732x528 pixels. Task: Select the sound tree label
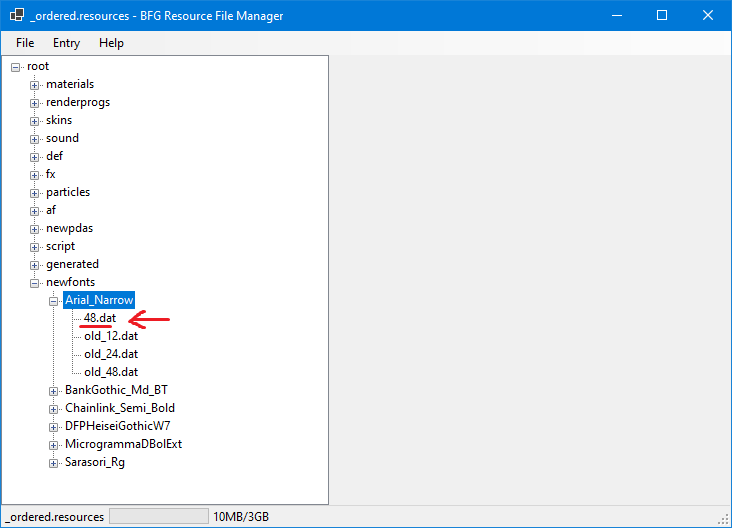pos(62,138)
